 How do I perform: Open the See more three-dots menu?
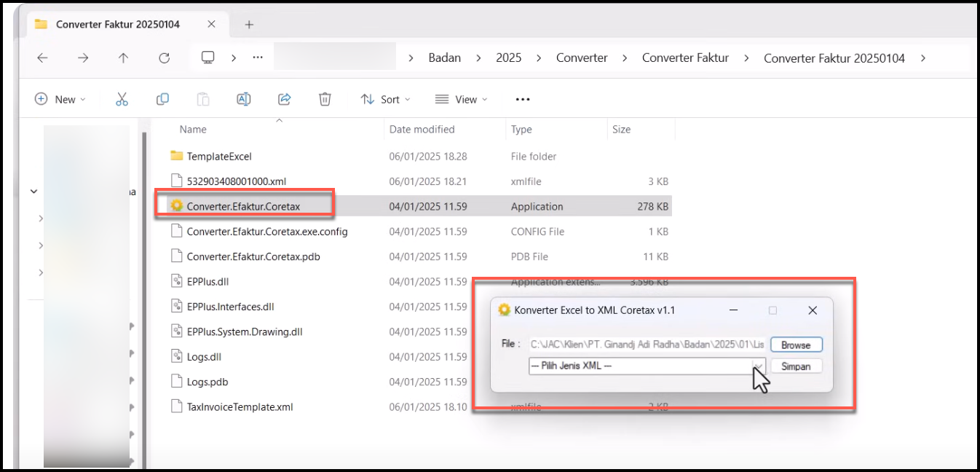[522, 99]
